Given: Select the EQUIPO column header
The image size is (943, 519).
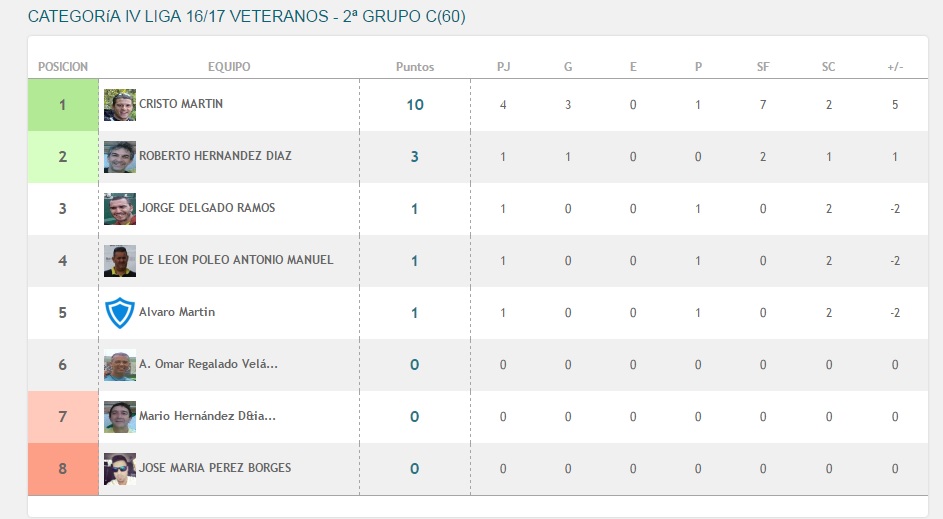Looking at the screenshot, I should pyautogui.click(x=229, y=67).
